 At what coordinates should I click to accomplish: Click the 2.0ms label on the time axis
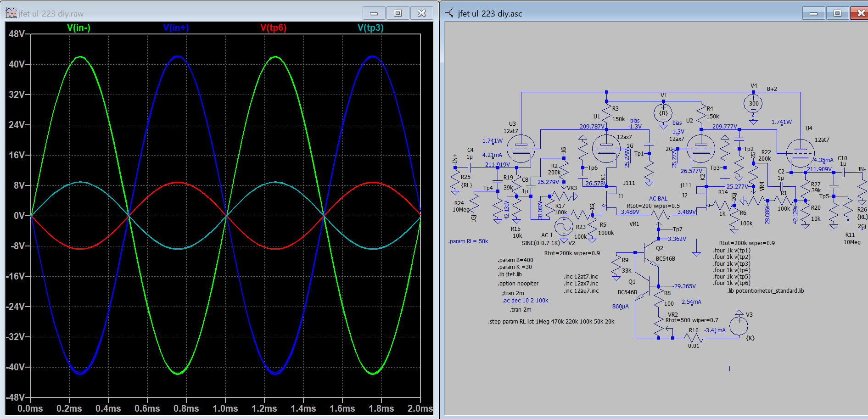(x=420, y=408)
